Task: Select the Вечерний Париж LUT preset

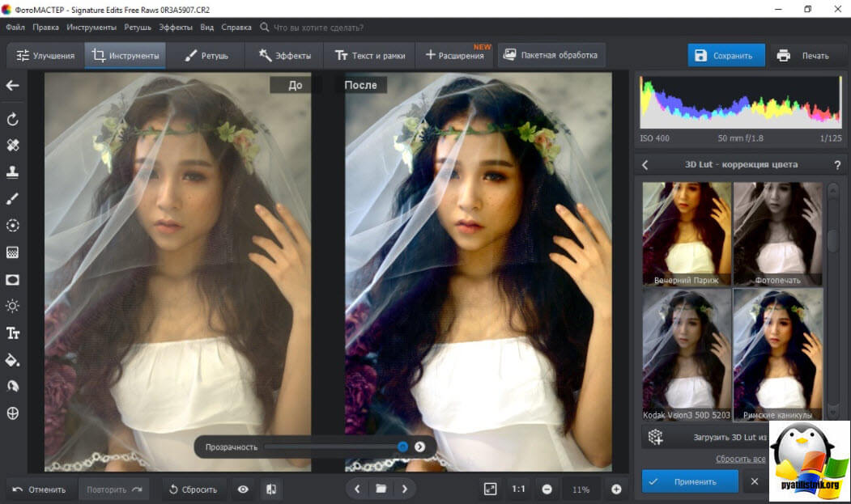Action: tap(687, 234)
